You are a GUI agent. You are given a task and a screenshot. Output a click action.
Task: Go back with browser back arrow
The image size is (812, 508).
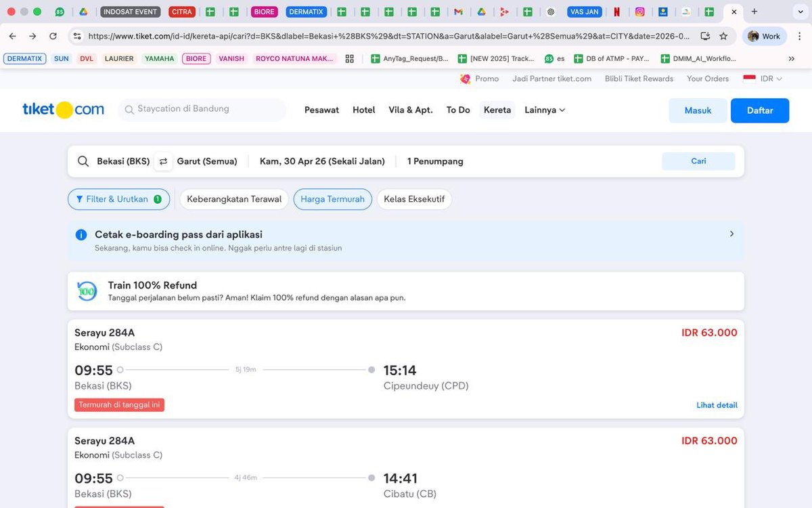click(12, 36)
